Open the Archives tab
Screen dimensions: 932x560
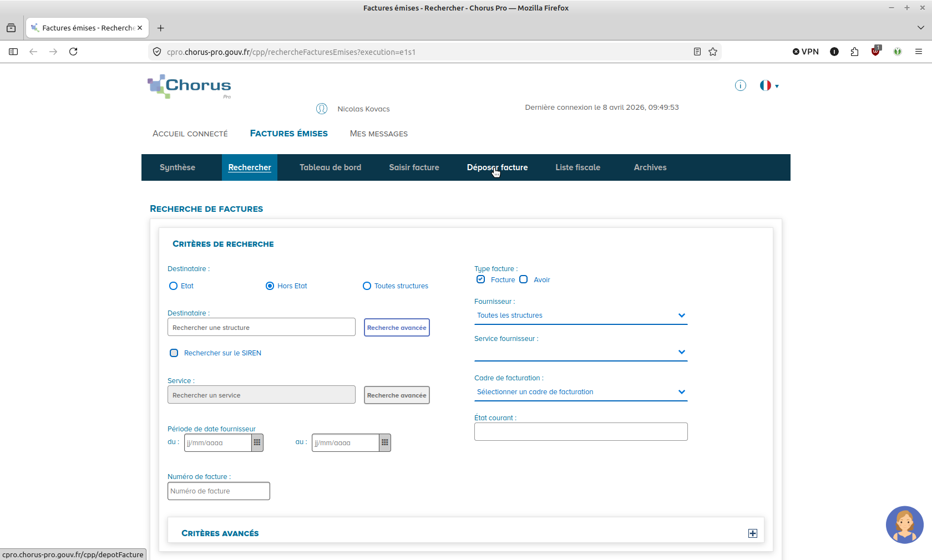coord(650,167)
